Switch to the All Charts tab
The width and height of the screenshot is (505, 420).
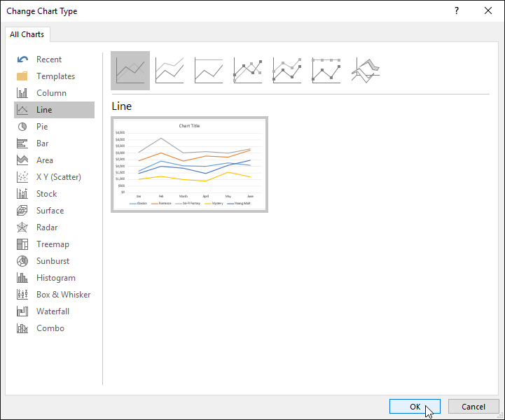[27, 34]
